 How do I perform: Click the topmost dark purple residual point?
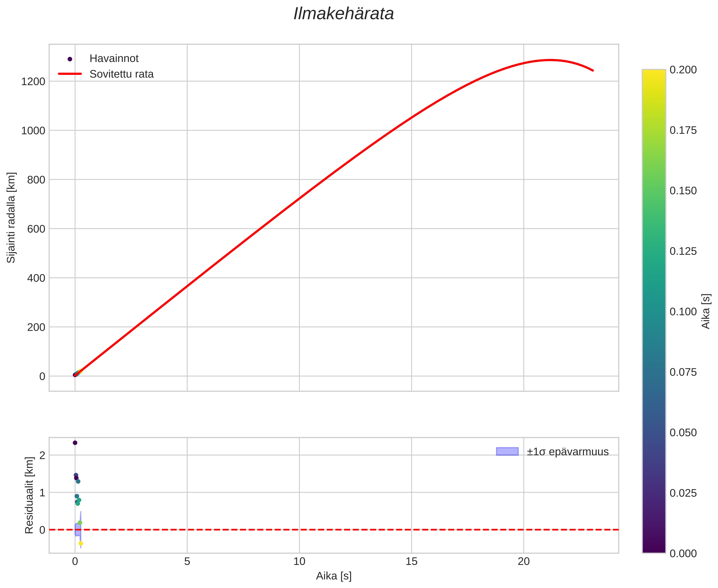coord(75,443)
